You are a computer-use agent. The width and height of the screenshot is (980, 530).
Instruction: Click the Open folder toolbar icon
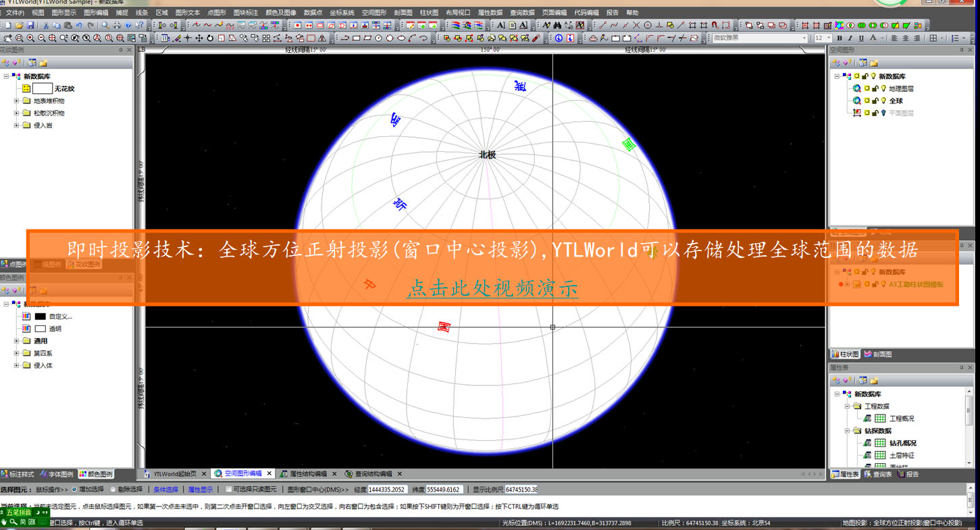pos(19,25)
